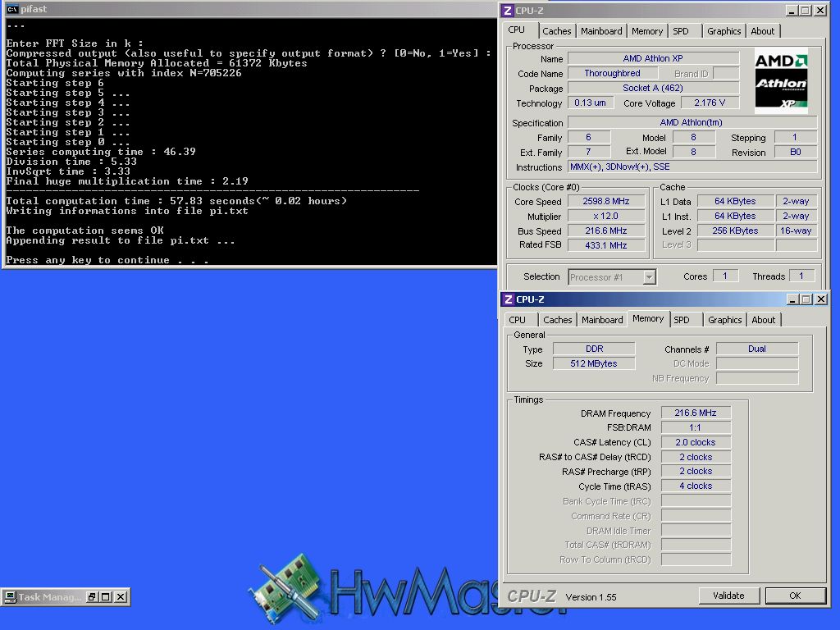Click the Instructions field MMX(+), 3DNow!(+), SSE

pyautogui.click(x=692, y=167)
